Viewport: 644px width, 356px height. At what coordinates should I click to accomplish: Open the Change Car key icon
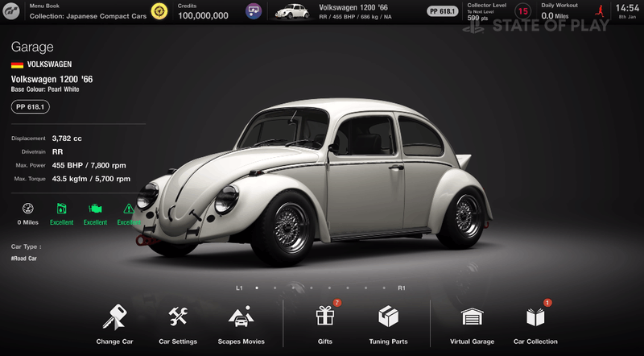click(114, 317)
